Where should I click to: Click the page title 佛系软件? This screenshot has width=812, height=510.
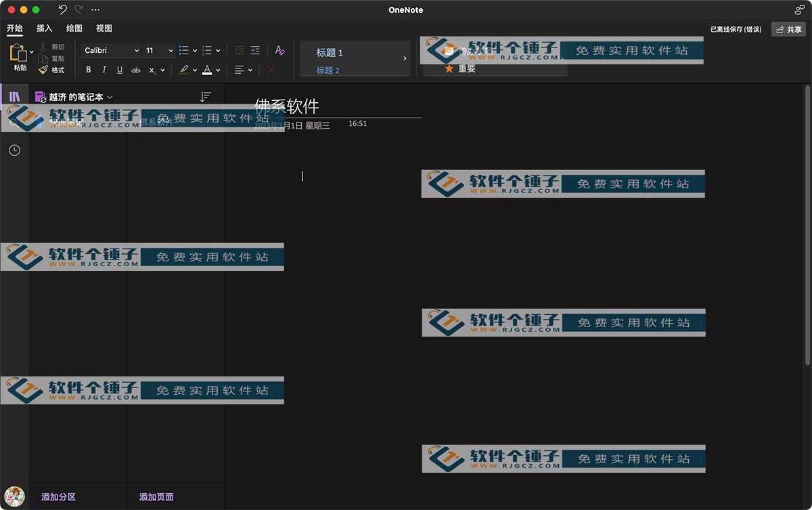pyautogui.click(x=287, y=106)
